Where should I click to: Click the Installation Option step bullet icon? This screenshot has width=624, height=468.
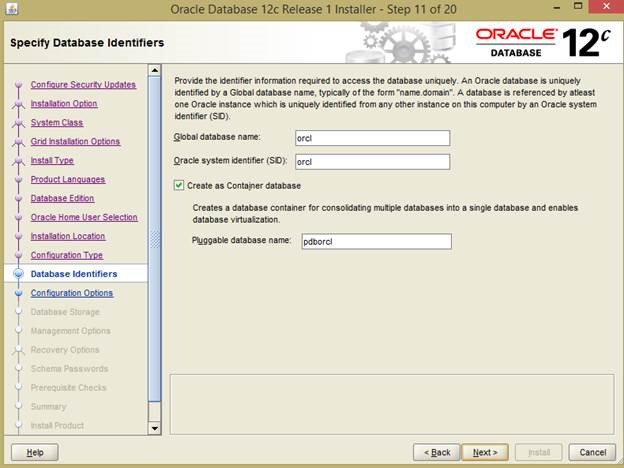[18, 104]
